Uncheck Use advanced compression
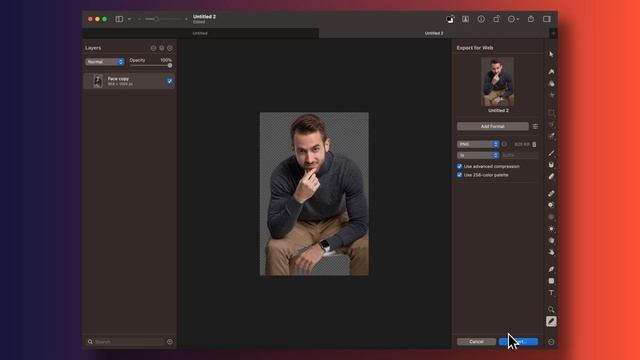 [x=460, y=167]
